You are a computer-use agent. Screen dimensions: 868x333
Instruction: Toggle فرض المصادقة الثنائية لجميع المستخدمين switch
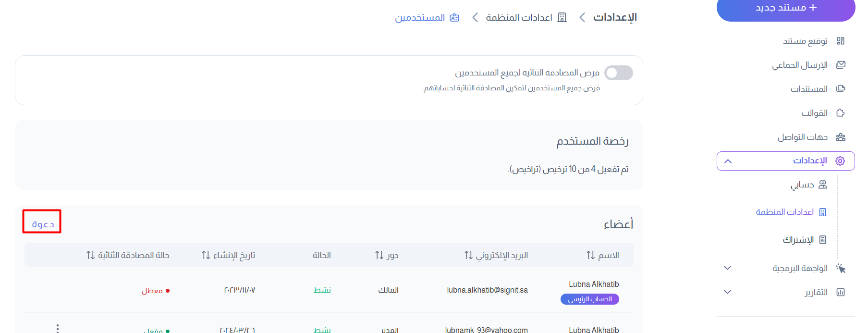(x=619, y=73)
